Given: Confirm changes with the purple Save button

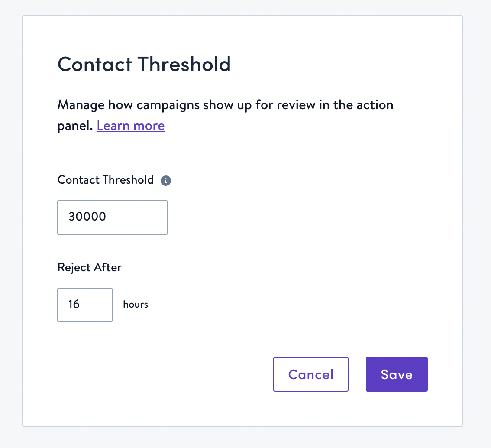Looking at the screenshot, I should pyautogui.click(x=396, y=374).
